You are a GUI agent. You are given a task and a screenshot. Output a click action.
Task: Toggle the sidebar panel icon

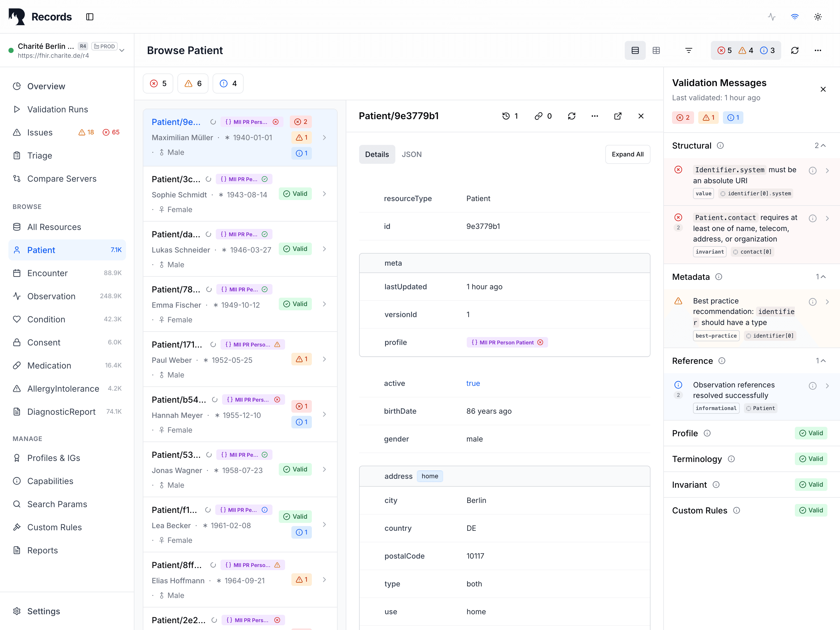(90, 17)
